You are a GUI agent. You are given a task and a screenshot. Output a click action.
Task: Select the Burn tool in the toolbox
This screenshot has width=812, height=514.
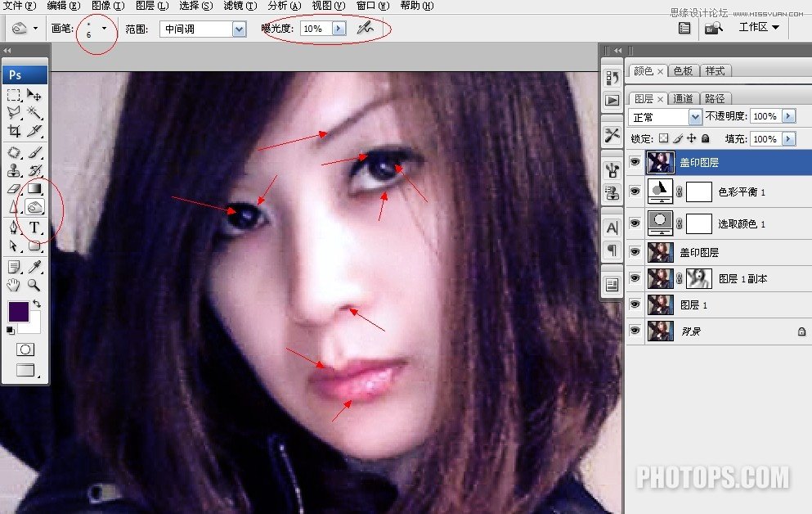pos(34,207)
